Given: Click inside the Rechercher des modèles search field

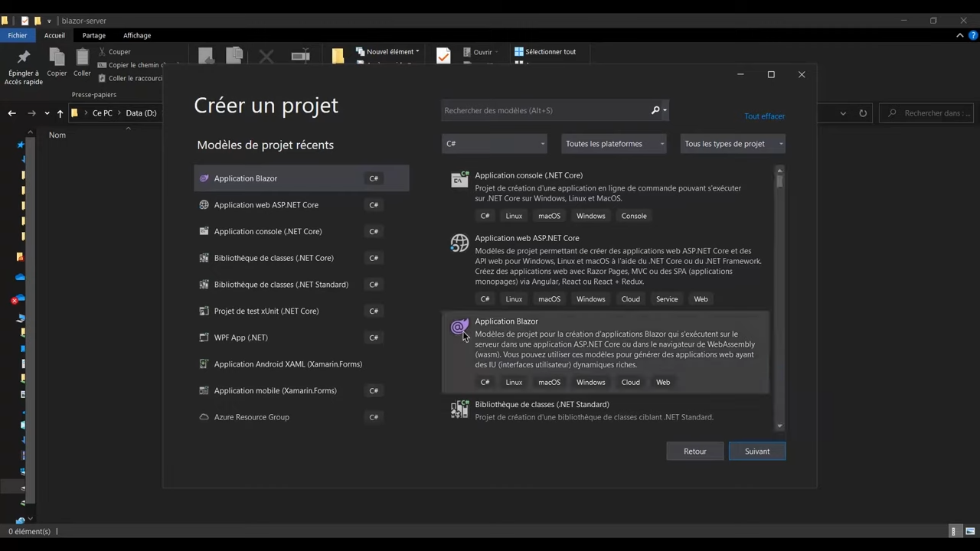Looking at the screenshot, I should coord(536,110).
